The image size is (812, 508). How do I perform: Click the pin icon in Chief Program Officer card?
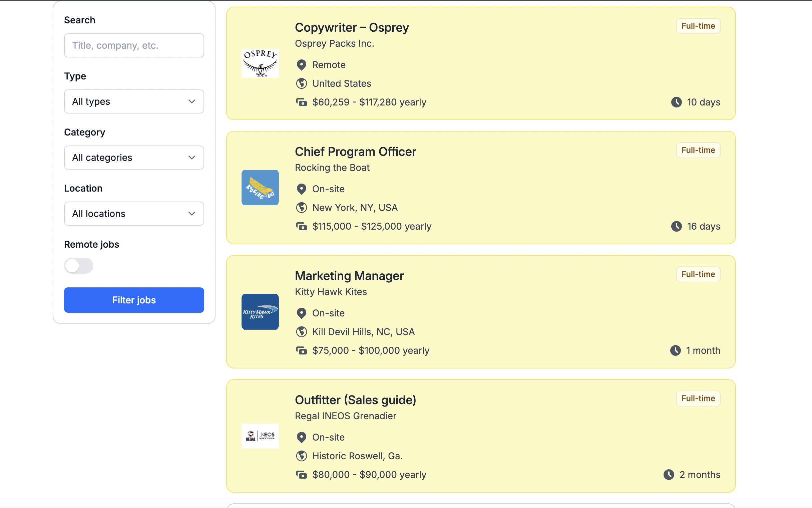click(301, 189)
